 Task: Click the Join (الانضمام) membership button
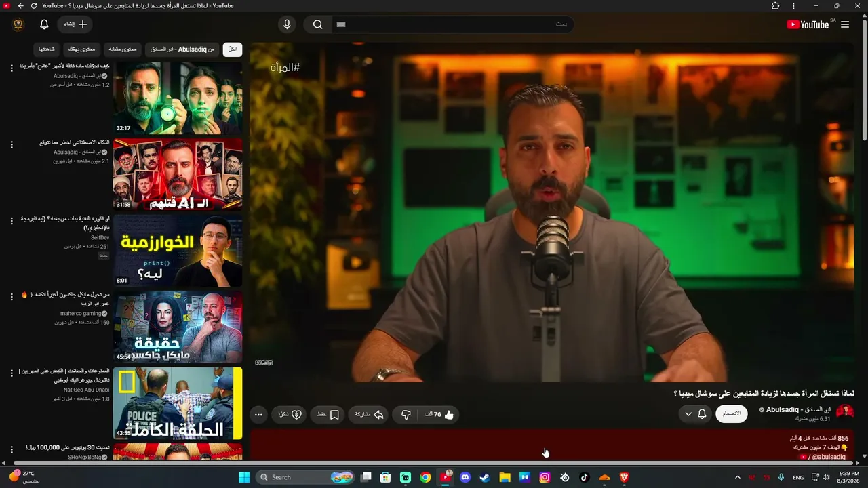[x=732, y=414]
